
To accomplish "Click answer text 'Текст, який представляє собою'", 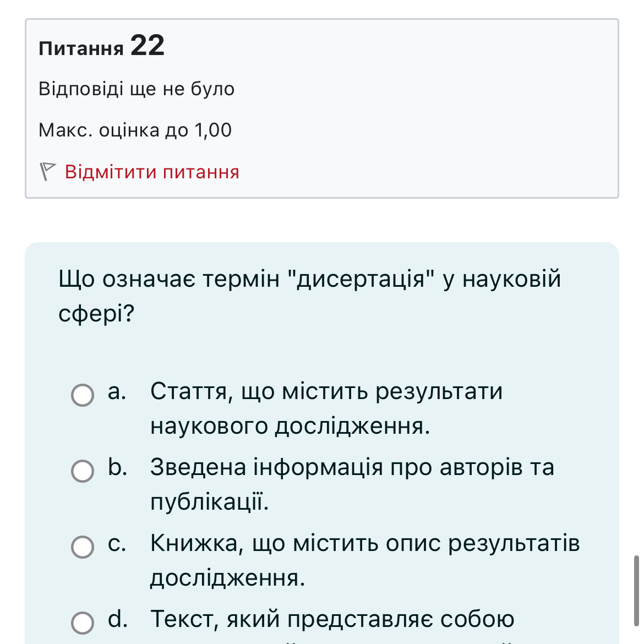I will (x=332, y=619).
